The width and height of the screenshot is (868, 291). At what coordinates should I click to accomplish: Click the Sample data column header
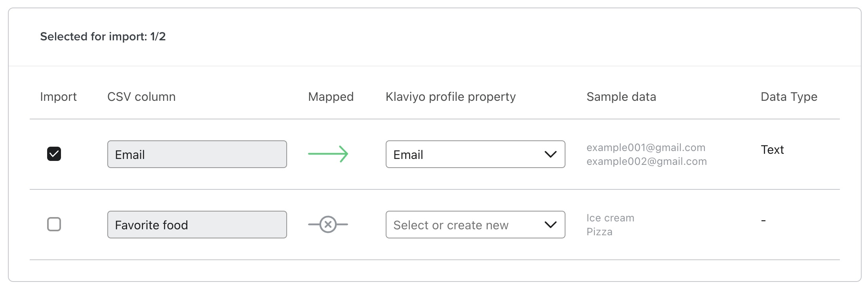pyautogui.click(x=621, y=97)
